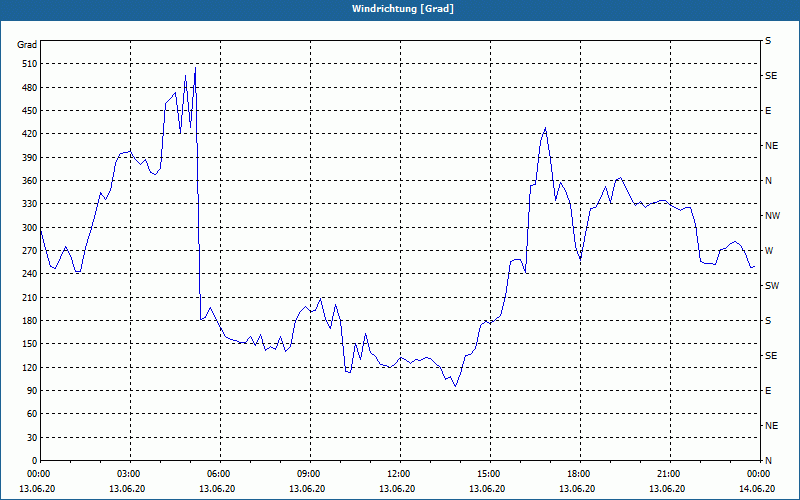Select the NW compass label
This screenshot has width=800, height=500.
pyautogui.click(x=772, y=216)
